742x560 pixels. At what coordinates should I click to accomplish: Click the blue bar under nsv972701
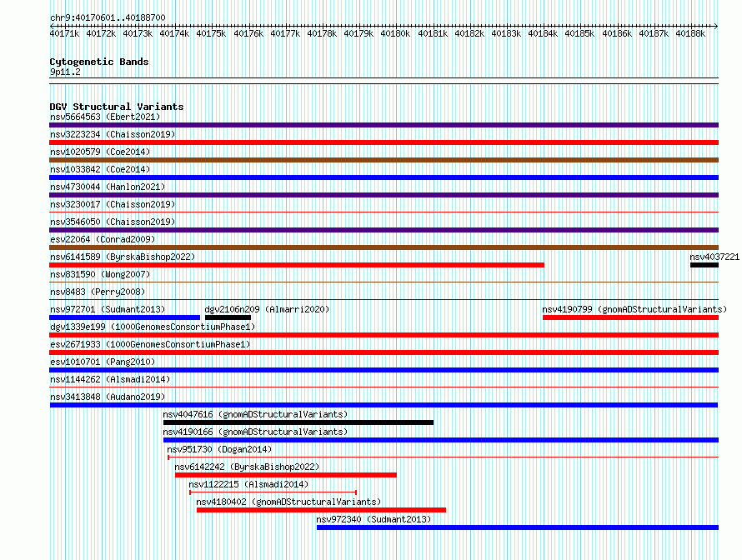coord(125,317)
